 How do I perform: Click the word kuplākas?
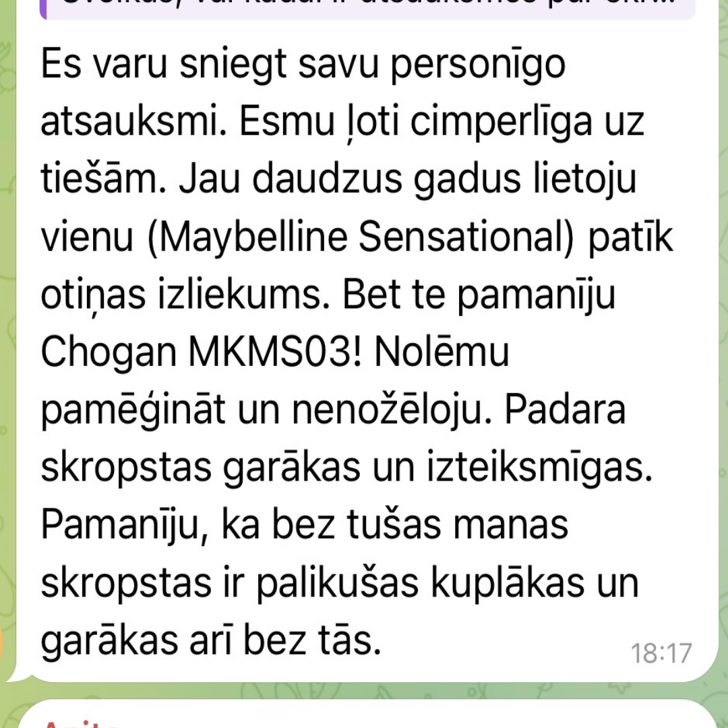[x=508, y=583]
